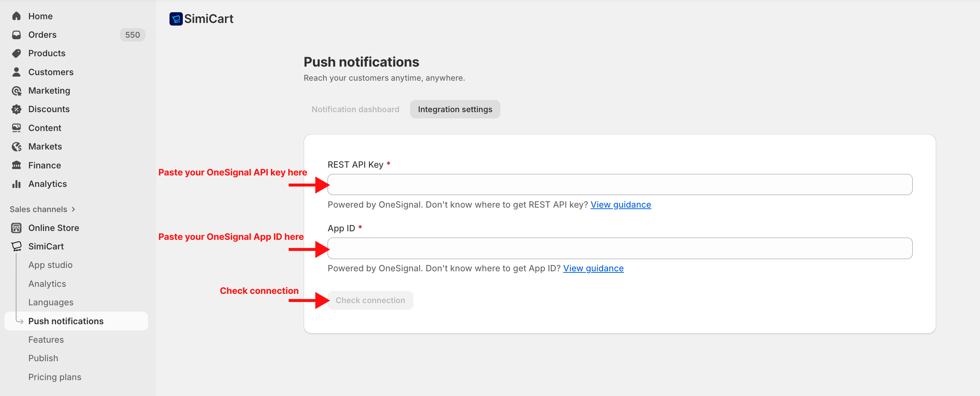Click the Home icon in sidebar
Screen dimensions: 980x396
point(16,16)
